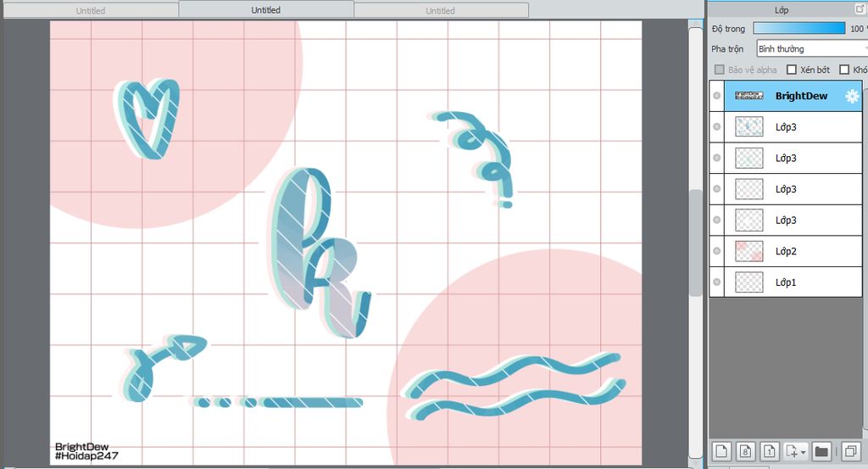Toggle visibility of Lớp3 just below BrightDew

tap(716, 127)
